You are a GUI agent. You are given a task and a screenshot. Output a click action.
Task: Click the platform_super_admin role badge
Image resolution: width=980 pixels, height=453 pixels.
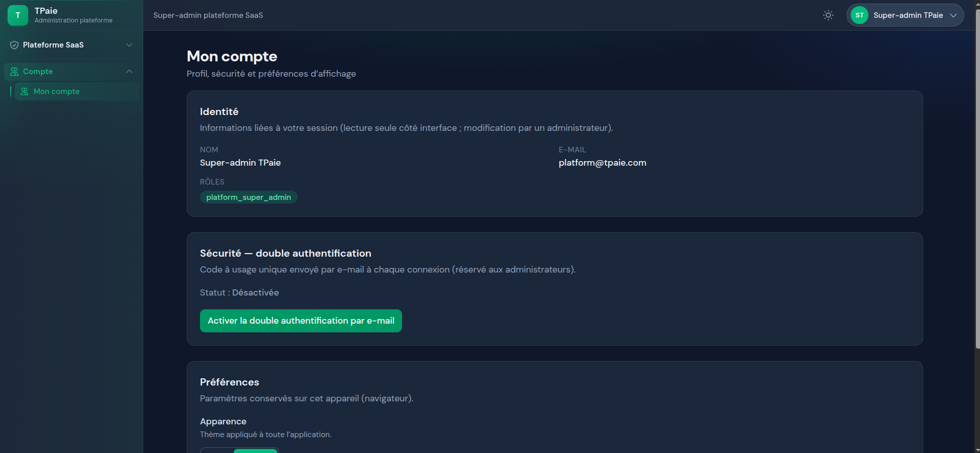point(249,197)
